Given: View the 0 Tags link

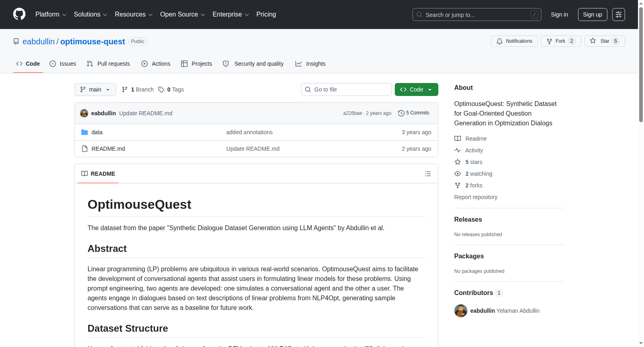Looking at the screenshot, I should point(171,89).
